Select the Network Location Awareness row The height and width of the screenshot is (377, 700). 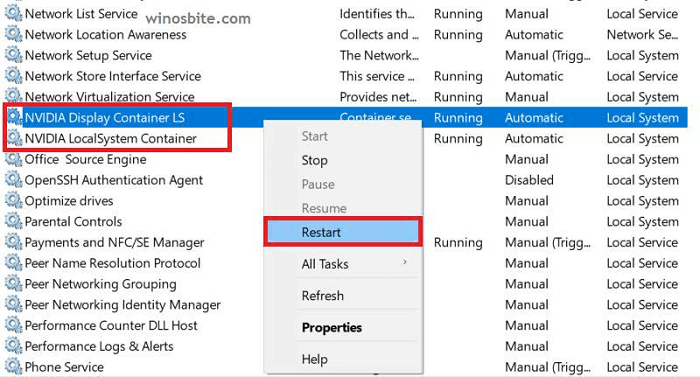pyautogui.click(x=346, y=34)
